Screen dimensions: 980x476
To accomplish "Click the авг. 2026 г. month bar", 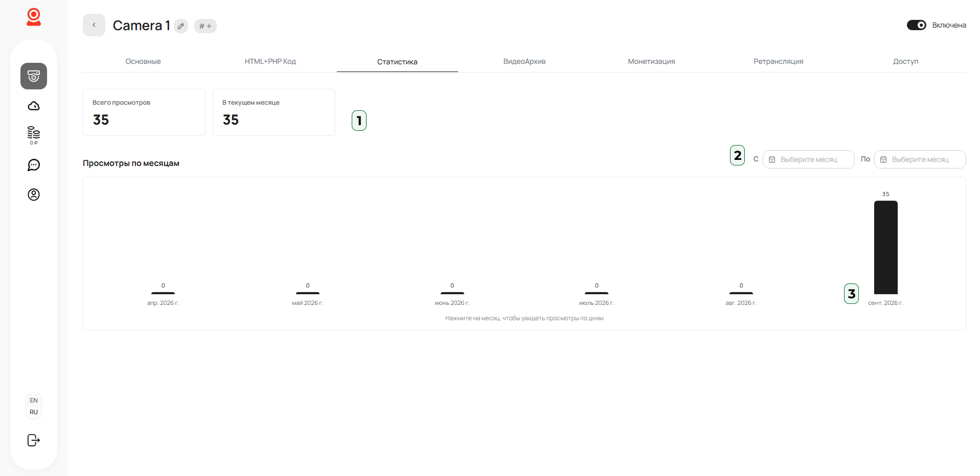I will pyautogui.click(x=741, y=293).
